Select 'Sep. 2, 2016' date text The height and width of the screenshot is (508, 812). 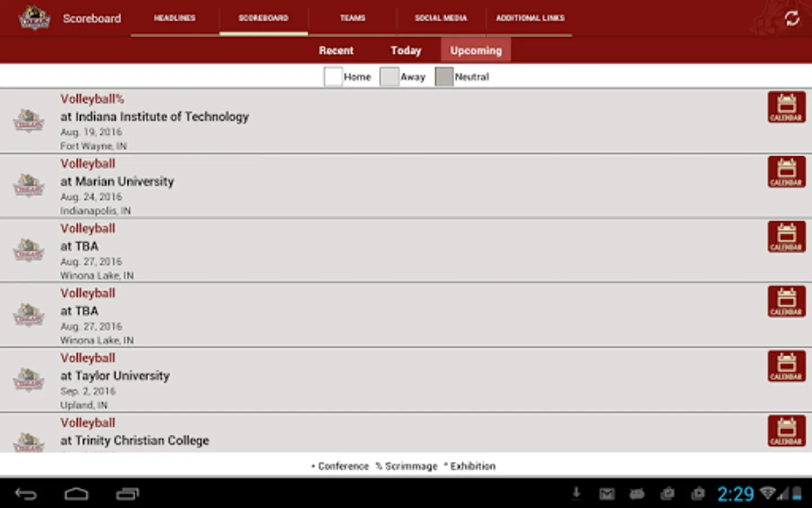coord(88,391)
